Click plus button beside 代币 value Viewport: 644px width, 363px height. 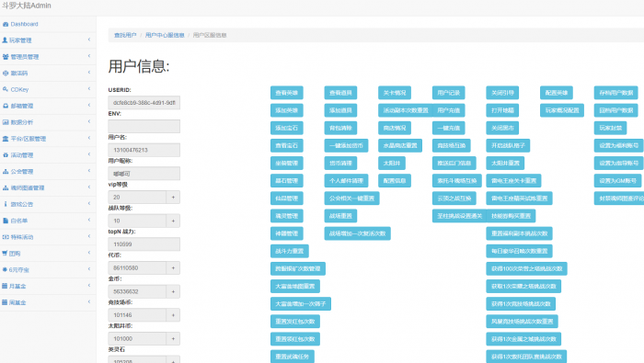(x=173, y=267)
